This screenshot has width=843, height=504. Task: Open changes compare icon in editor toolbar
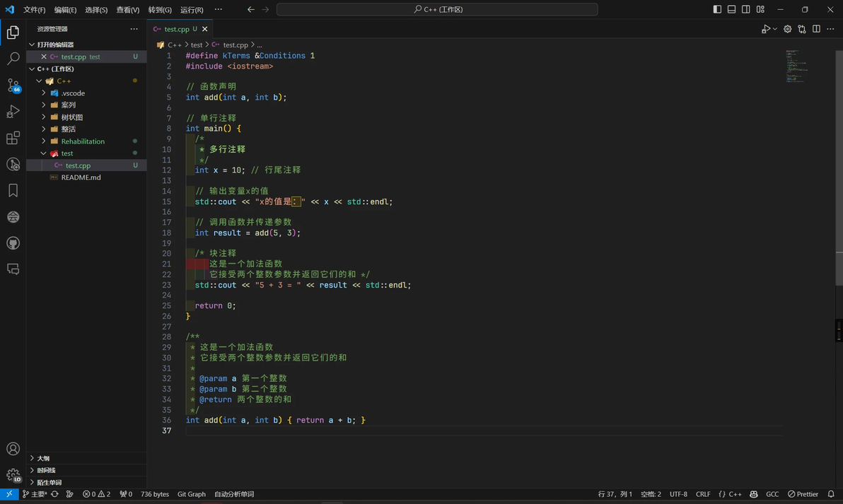(x=801, y=29)
